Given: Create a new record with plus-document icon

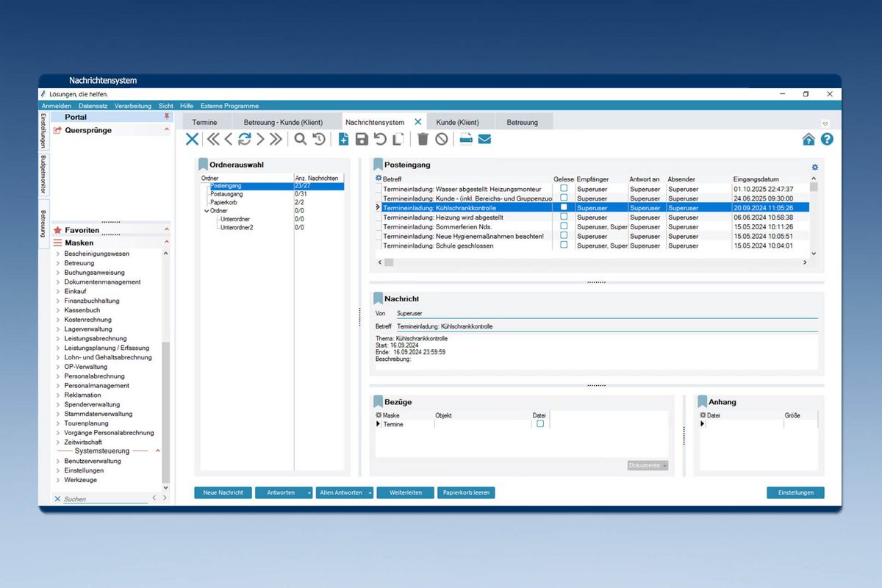Looking at the screenshot, I should point(343,140).
